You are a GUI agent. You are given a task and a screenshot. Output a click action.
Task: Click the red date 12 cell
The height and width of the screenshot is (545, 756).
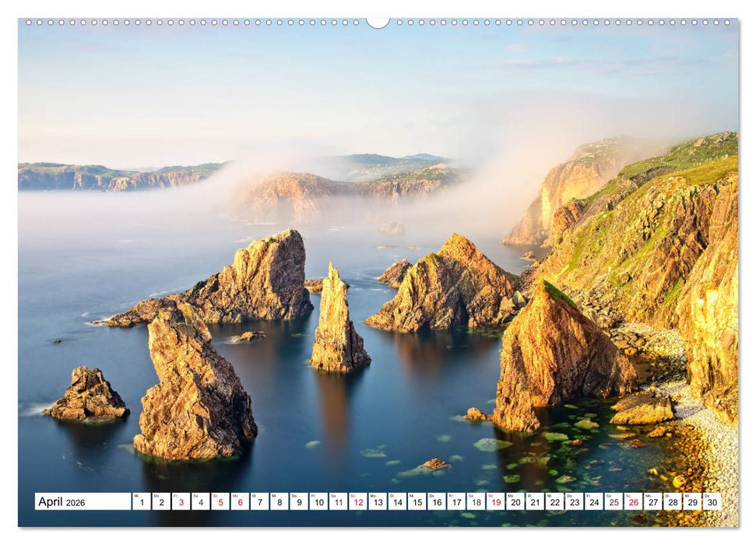coord(357,501)
